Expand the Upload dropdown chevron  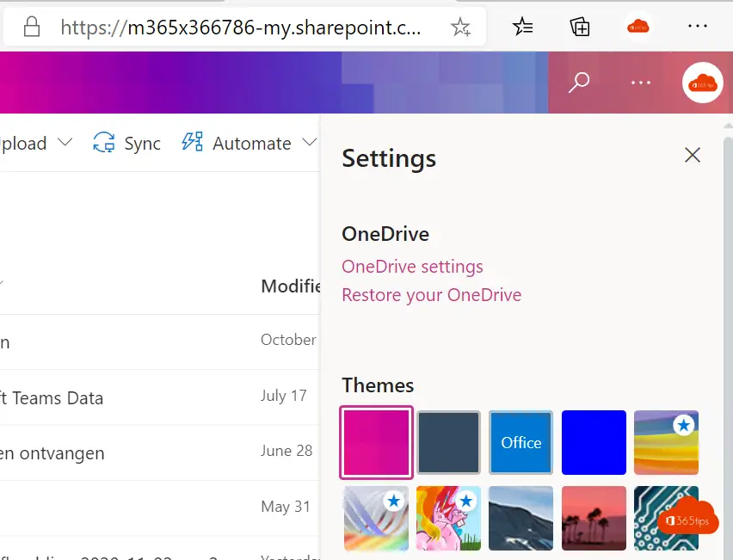coord(65,142)
